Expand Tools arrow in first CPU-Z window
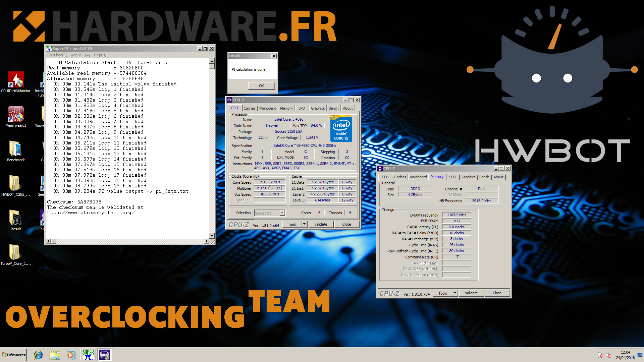Screen dimensions: 644x362 tap(304, 225)
